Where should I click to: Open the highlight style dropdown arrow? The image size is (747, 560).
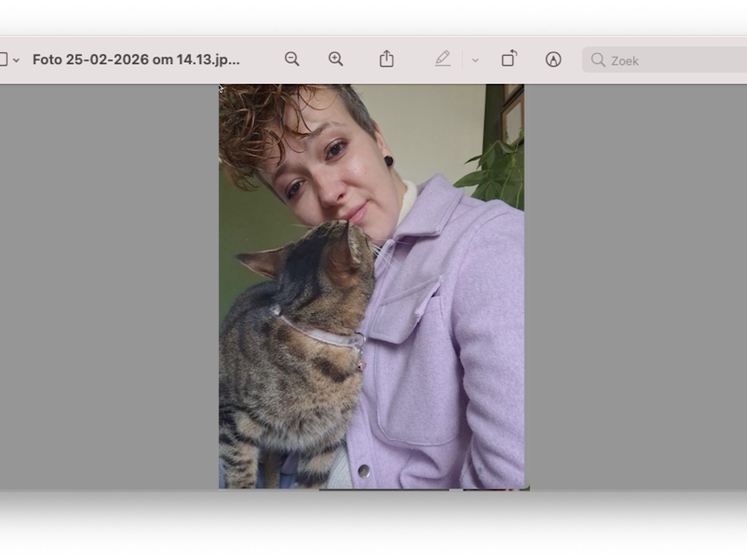[475, 60]
